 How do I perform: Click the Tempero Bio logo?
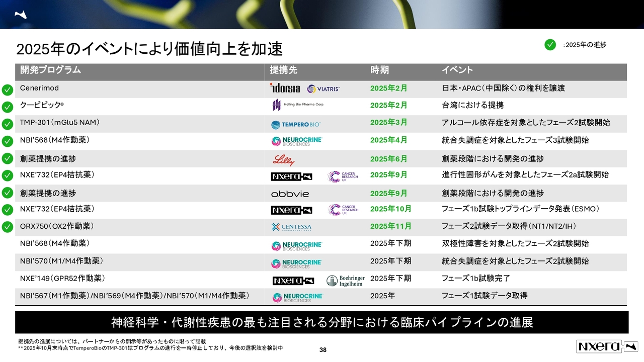click(x=296, y=125)
